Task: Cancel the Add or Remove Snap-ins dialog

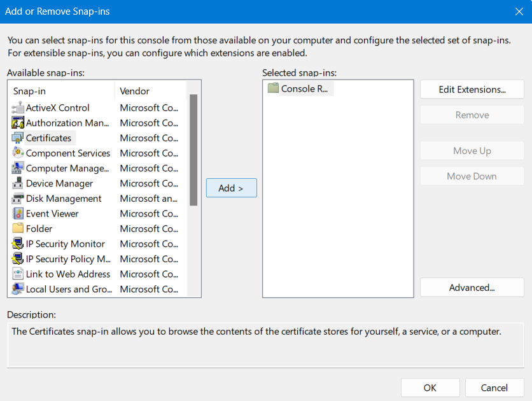Action: [494, 387]
